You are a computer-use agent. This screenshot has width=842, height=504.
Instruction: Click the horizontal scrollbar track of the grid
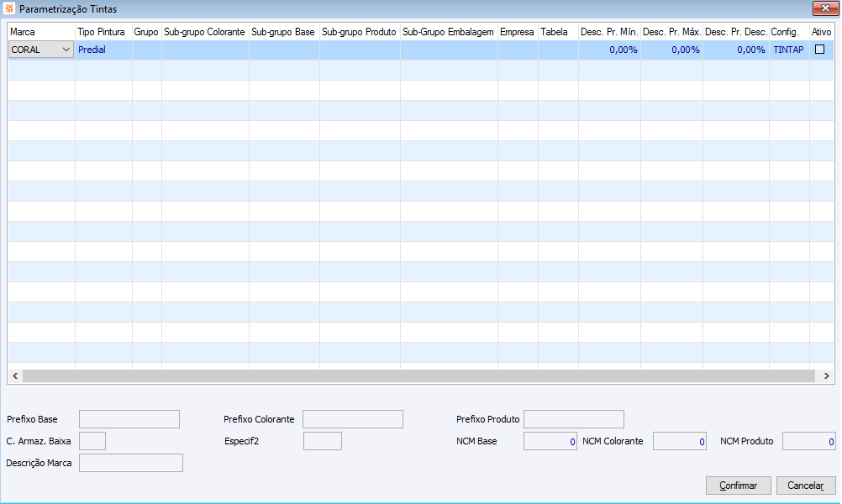pyautogui.click(x=418, y=375)
